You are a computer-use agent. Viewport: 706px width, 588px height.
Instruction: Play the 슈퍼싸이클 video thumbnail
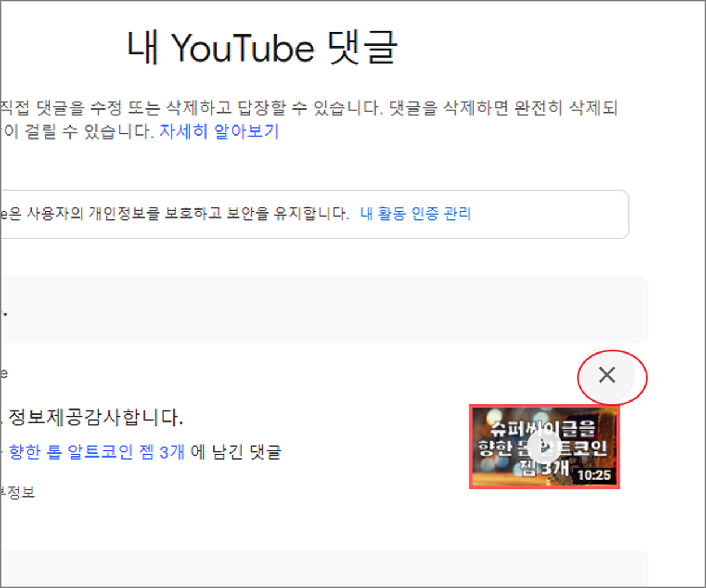(544, 446)
